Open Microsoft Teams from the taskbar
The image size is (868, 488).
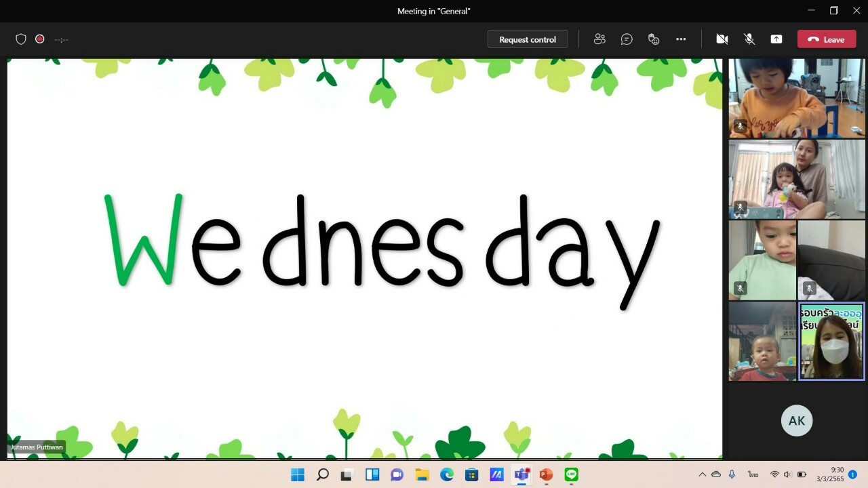click(x=521, y=474)
